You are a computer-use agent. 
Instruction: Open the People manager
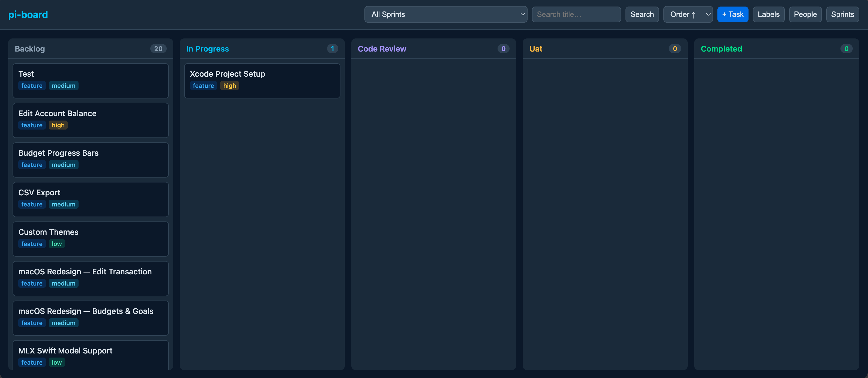805,14
